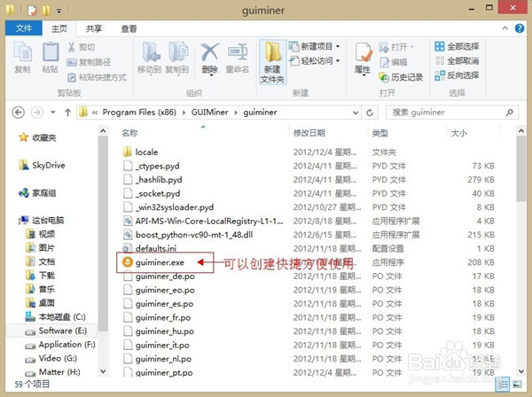Click Paste shortcut (粘贴快捷方式) in ribbon
This screenshot has width=532, height=397.
click(98, 77)
